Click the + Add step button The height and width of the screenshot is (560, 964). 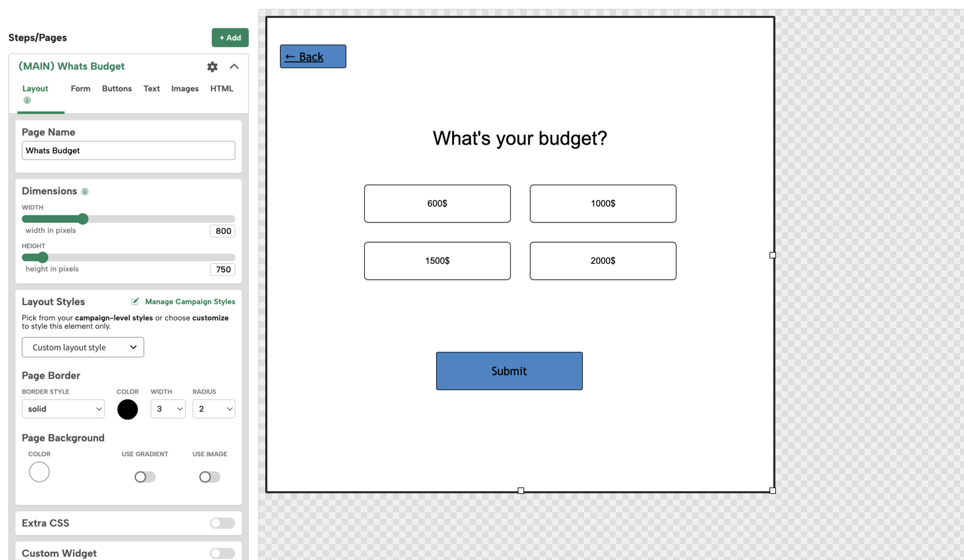click(x=230, y=38)
